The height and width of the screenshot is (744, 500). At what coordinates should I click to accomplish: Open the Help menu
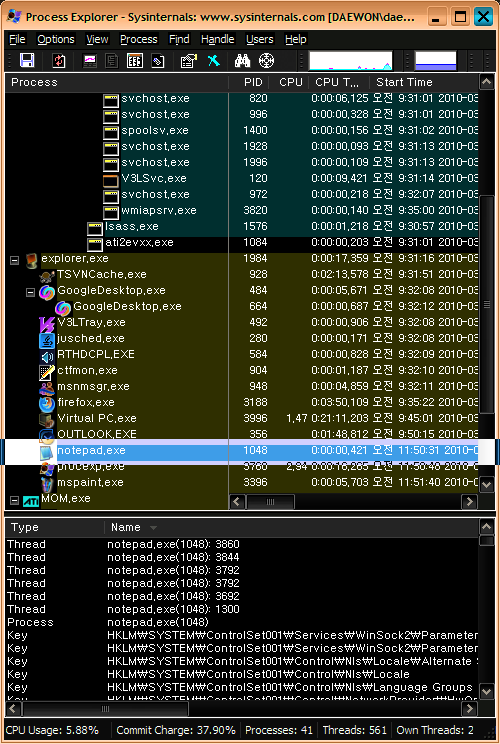point(296,39)
